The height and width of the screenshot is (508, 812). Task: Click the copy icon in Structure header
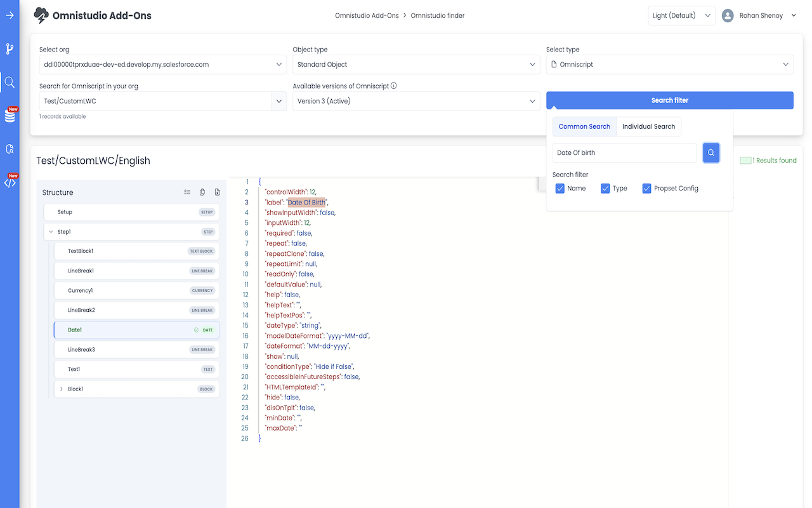tap(202, 192)
